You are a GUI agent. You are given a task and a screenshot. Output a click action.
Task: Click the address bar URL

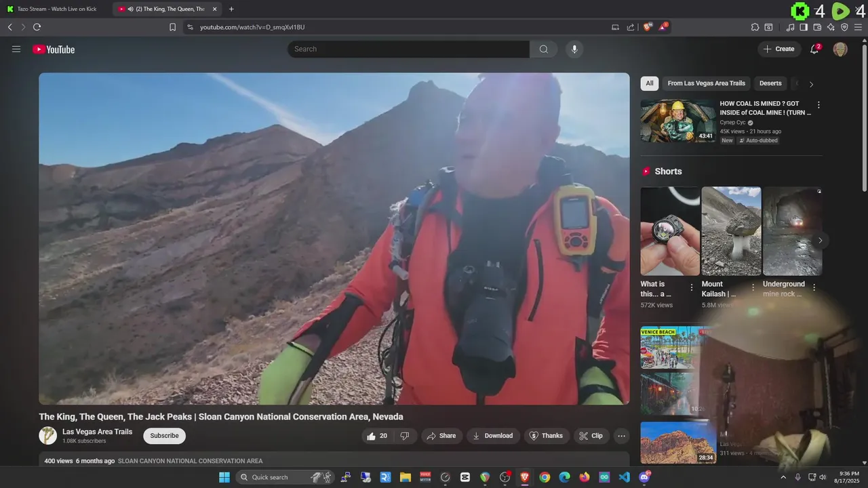(x=252, y=27)
